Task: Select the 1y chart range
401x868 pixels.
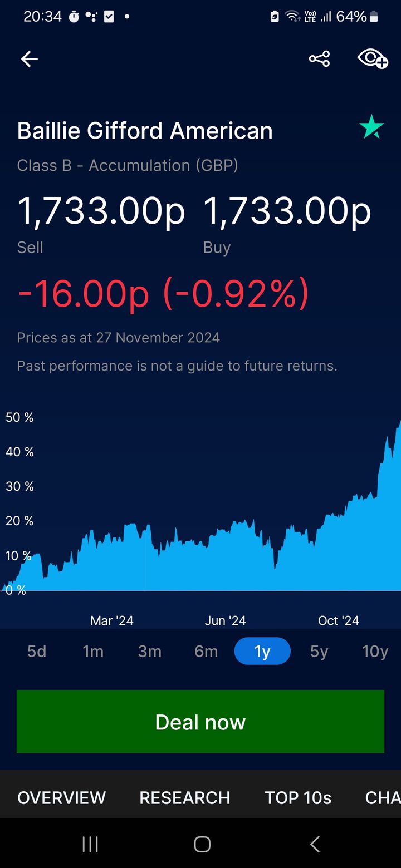Action: click(262, 651)
